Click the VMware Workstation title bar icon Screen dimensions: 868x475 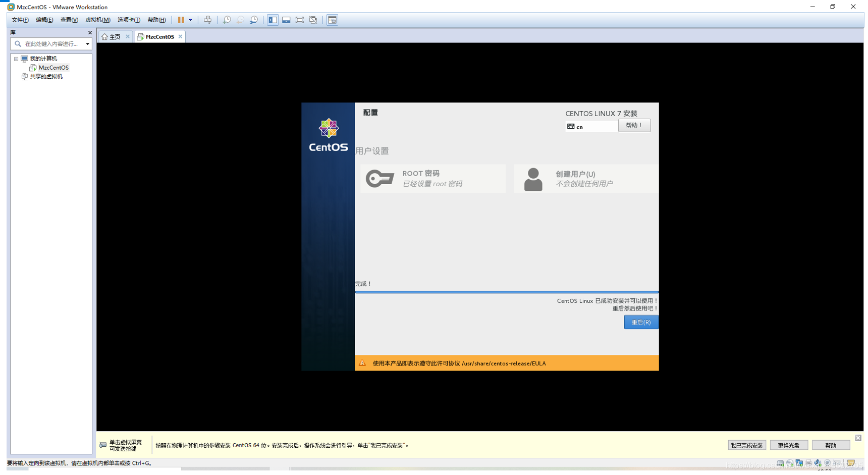coord(11,7)
